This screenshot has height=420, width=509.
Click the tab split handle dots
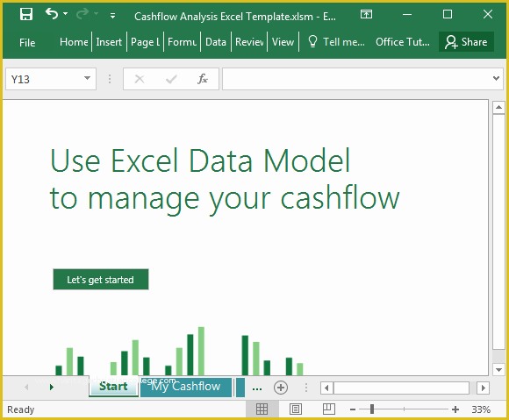coord(305,388)
